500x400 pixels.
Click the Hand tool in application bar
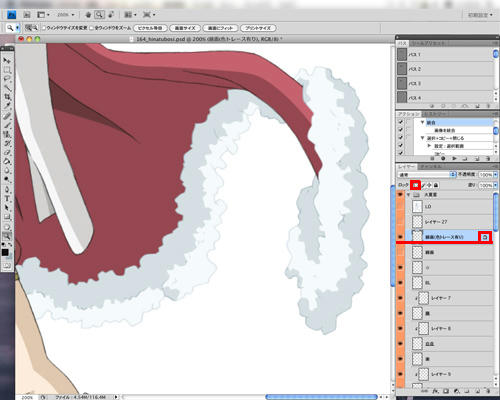(x=88, y=15)
